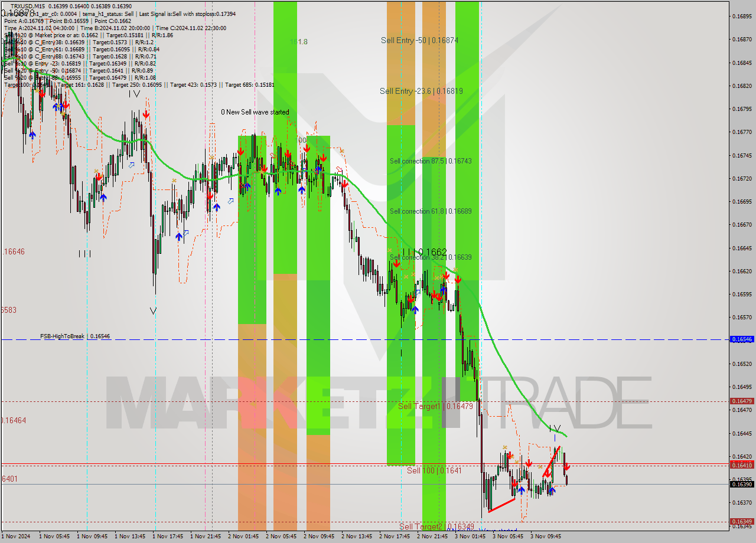Click the '1 Nov 2024' time axis label
Screen dimensions: 756x543
15,537
